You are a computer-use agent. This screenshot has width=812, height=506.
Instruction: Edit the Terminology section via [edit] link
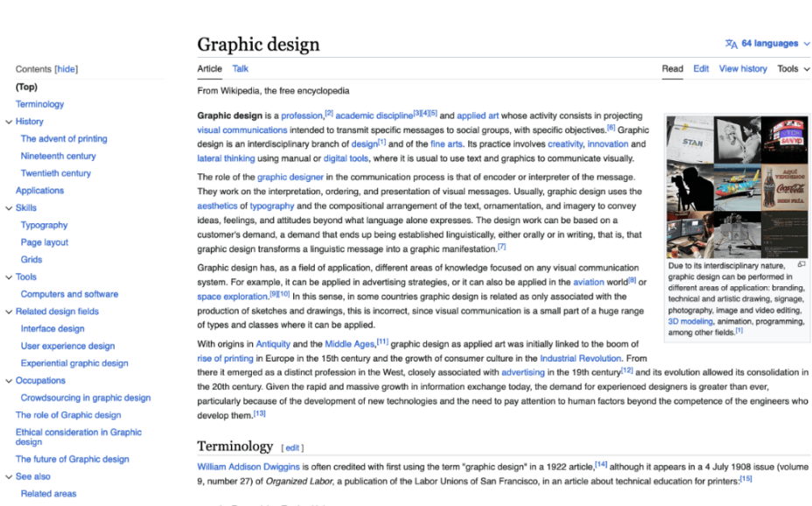[x=292, y=447]
